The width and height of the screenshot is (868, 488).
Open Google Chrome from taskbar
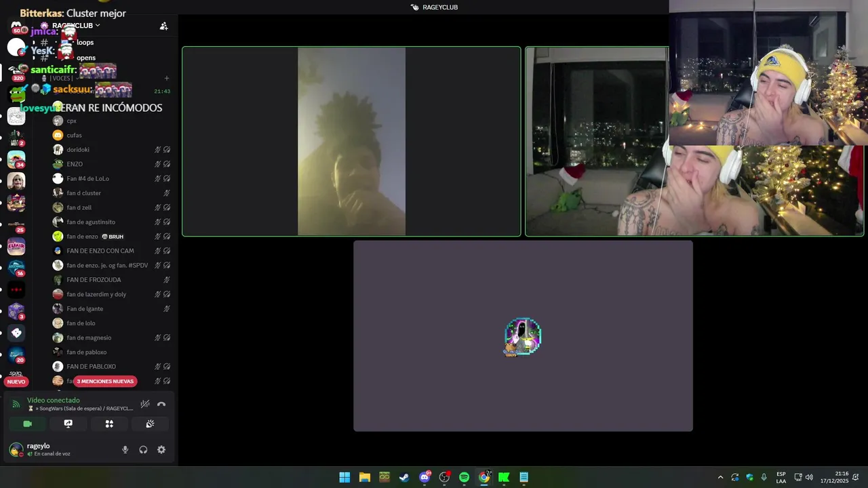[x=484, y=477]
